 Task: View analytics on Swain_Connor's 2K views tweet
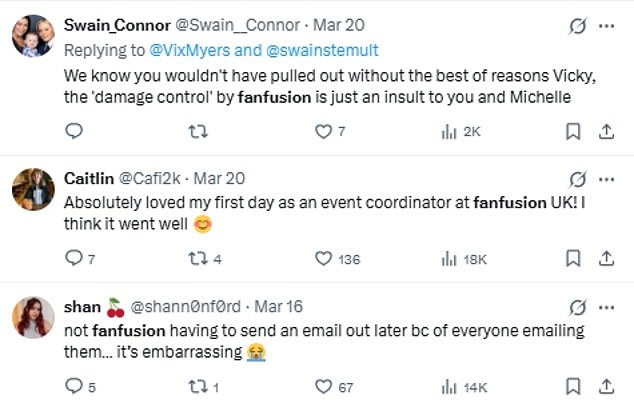click(x=449, y=130)
